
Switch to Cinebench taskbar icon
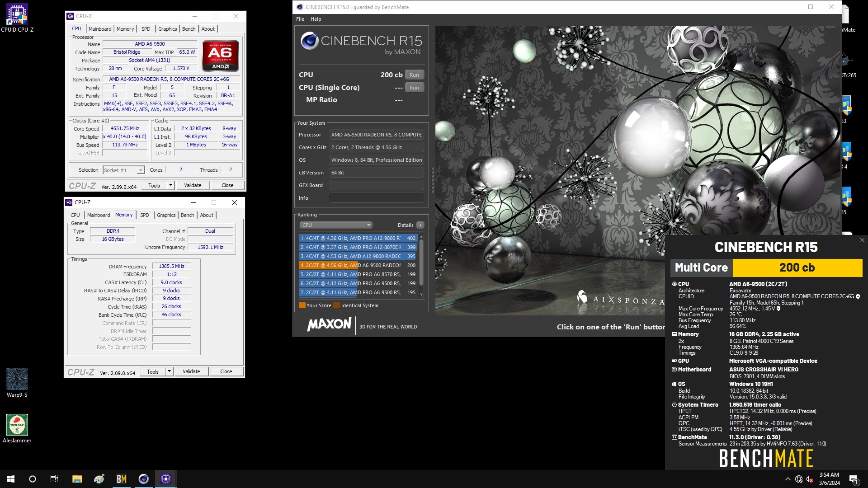pyautogui.click(x=144, y=479)
